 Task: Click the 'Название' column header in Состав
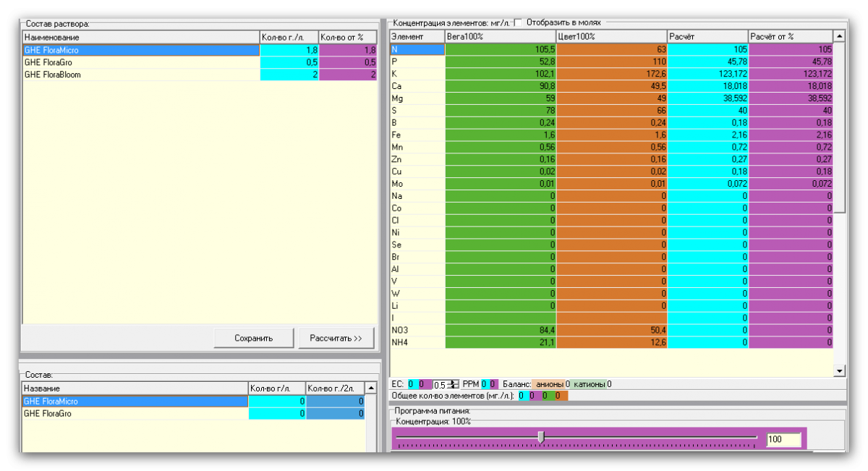[135, 389]
